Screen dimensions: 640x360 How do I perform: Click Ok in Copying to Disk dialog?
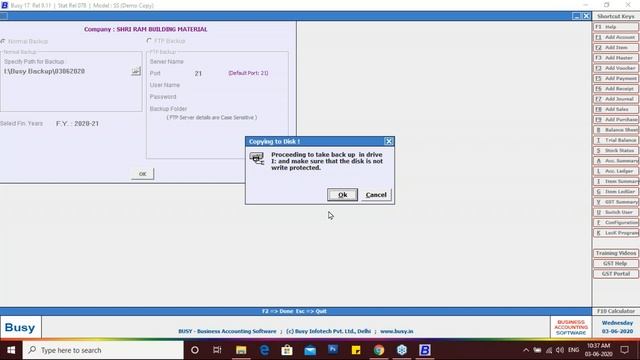[x=342, y=195]
